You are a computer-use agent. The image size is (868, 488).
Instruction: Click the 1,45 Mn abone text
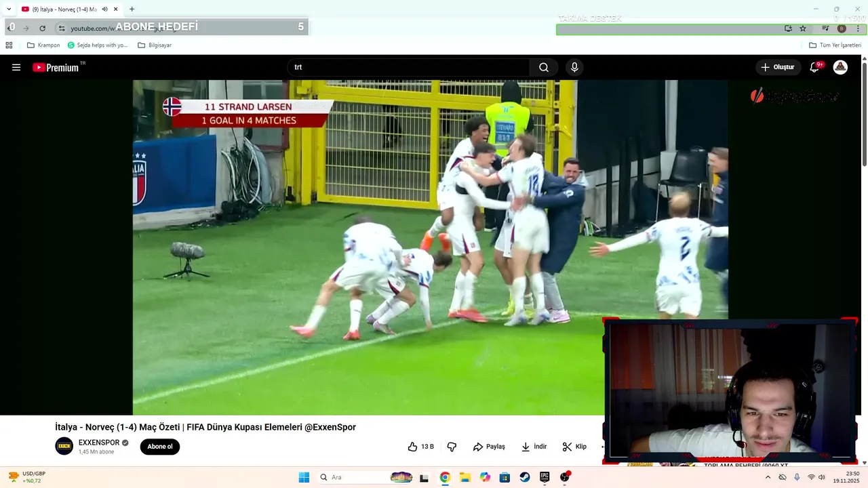point(96,452)
